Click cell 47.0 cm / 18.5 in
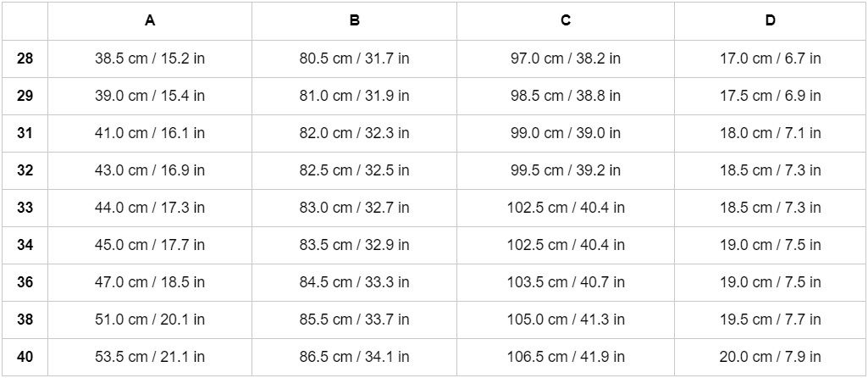The width and height of the screenshot is (868, 378). [150, 282]
